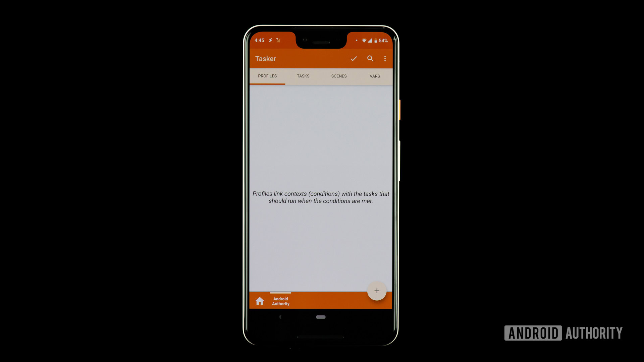The width and height of the screenshot is (644, 362).
Task: Select the PROFILES tab
Action: (267, 76)
